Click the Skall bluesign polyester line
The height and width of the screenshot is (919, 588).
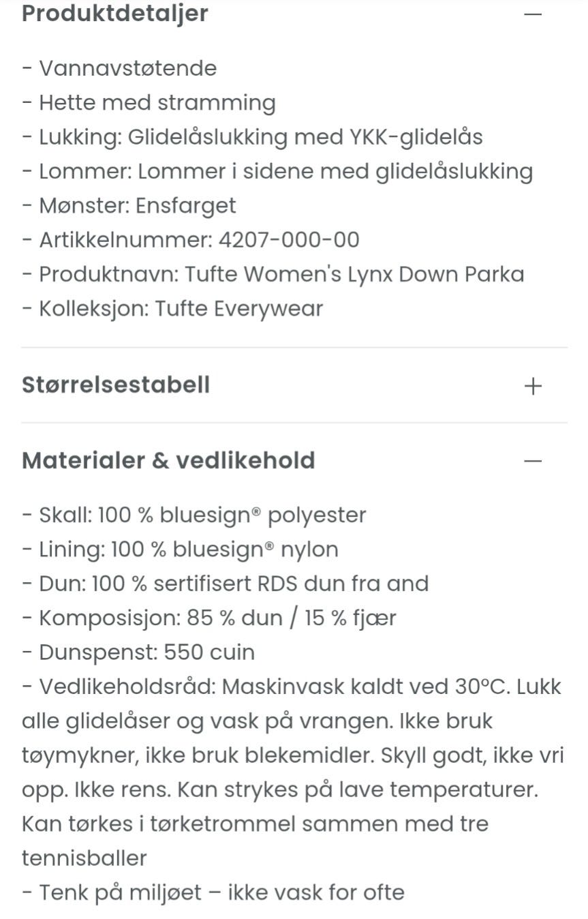[194, 515]
